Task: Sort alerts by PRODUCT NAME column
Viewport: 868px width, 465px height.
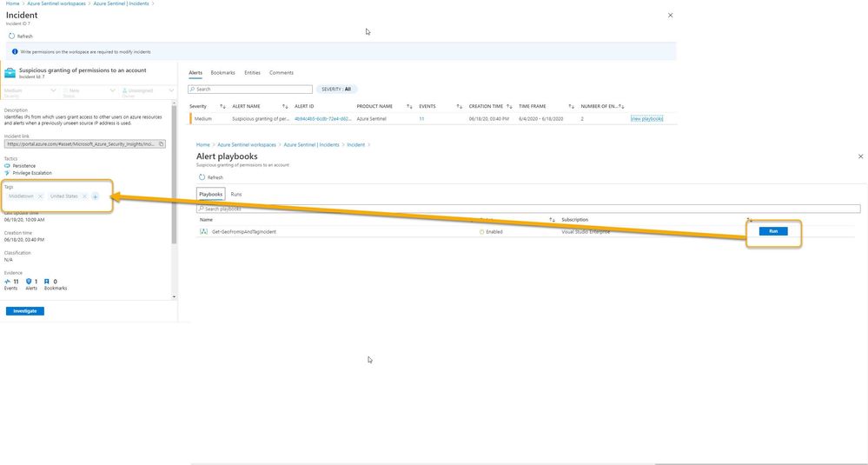Action: (x=409, y=106)
